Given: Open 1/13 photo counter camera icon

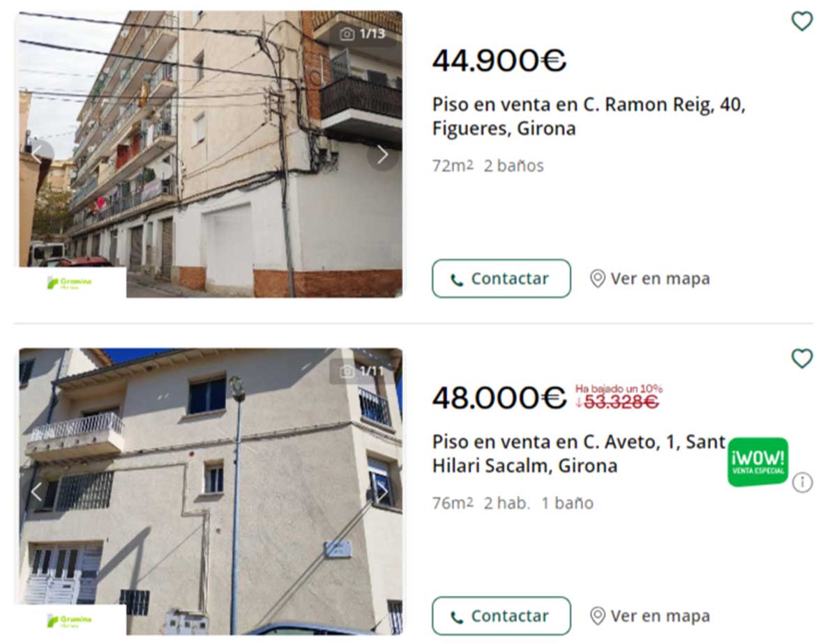Looking at the screenshot, I should click(x=347, y=34).
